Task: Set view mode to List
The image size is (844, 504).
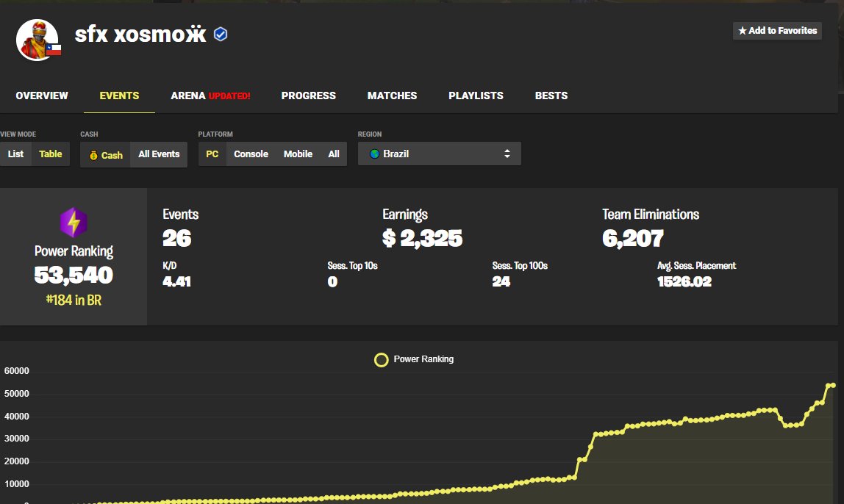Action: coord(15,154)
